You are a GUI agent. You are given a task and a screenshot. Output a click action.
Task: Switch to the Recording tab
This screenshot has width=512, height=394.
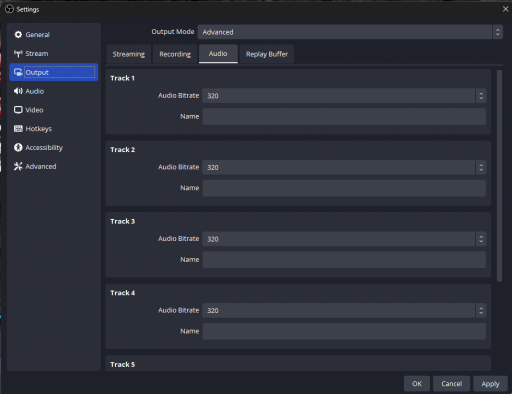click(175, 54)
